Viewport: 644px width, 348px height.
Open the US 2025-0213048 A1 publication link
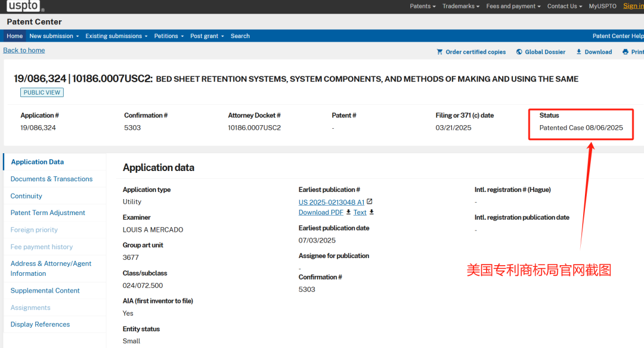[x=332, y=202]
